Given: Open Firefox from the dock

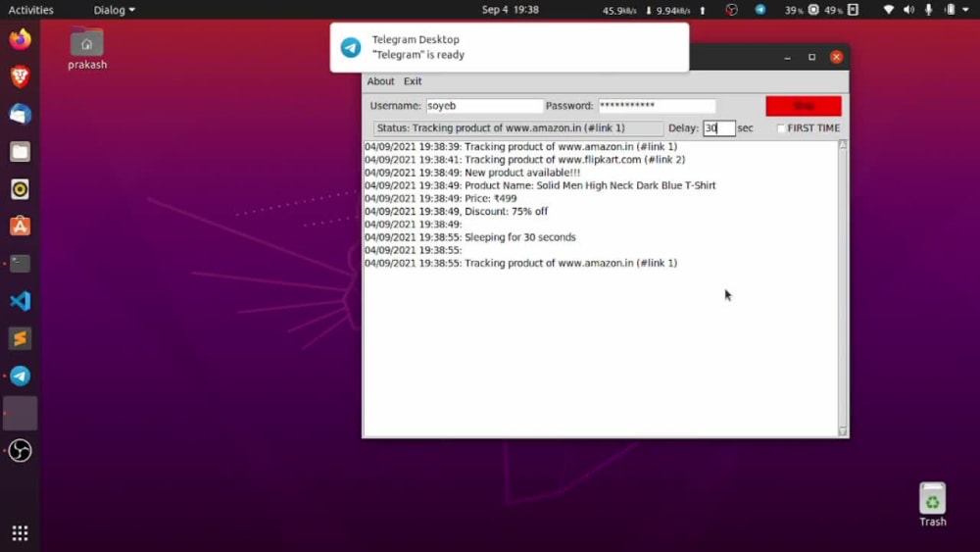Looking at the screenshot, I should (x=20, y=39).
